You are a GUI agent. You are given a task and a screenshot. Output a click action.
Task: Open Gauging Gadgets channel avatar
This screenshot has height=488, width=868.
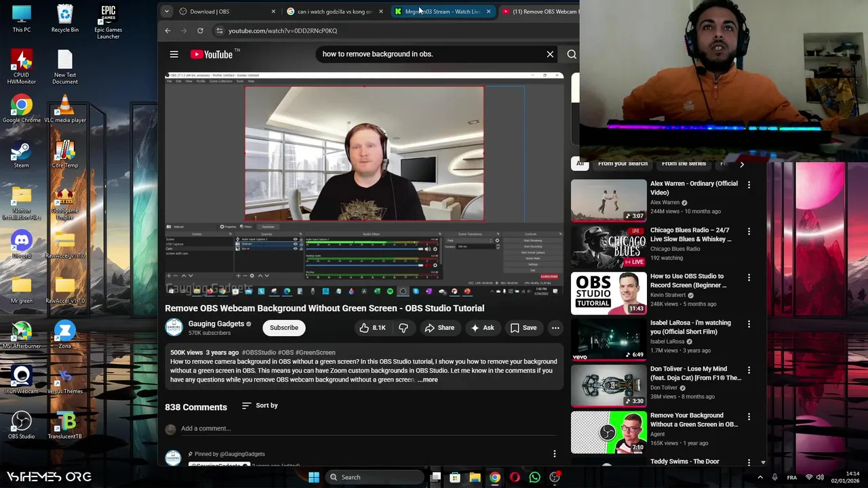[x=174, y=328]
